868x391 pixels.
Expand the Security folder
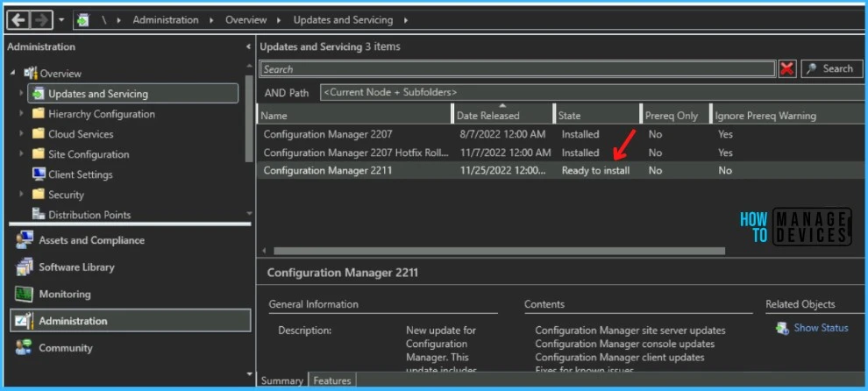click(x=21, y=195)
